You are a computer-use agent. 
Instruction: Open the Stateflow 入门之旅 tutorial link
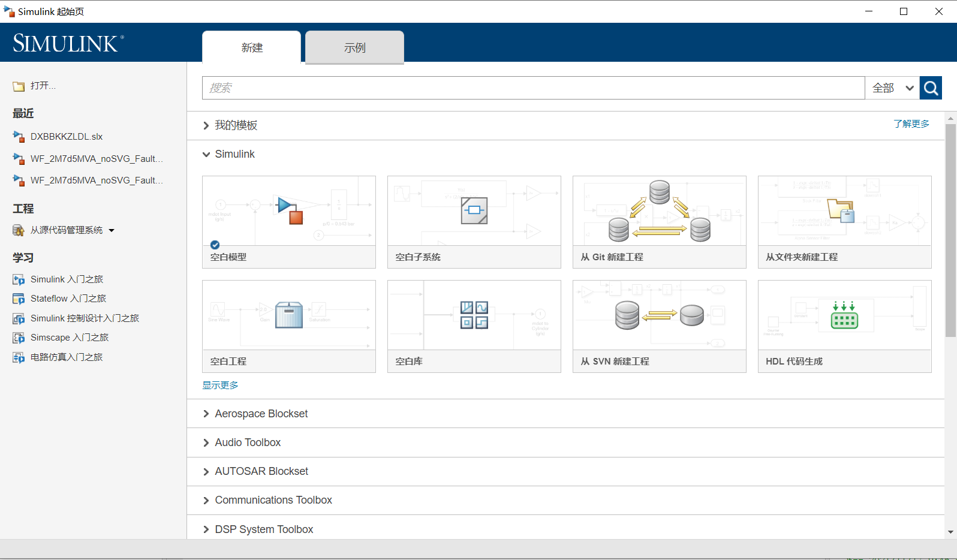[x=68, y=299]
